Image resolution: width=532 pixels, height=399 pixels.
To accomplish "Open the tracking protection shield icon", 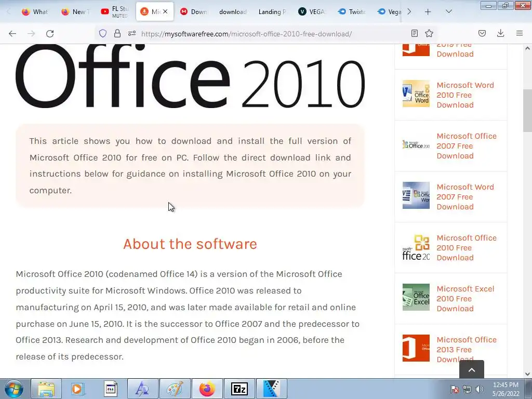I will [x=103, y=33].
